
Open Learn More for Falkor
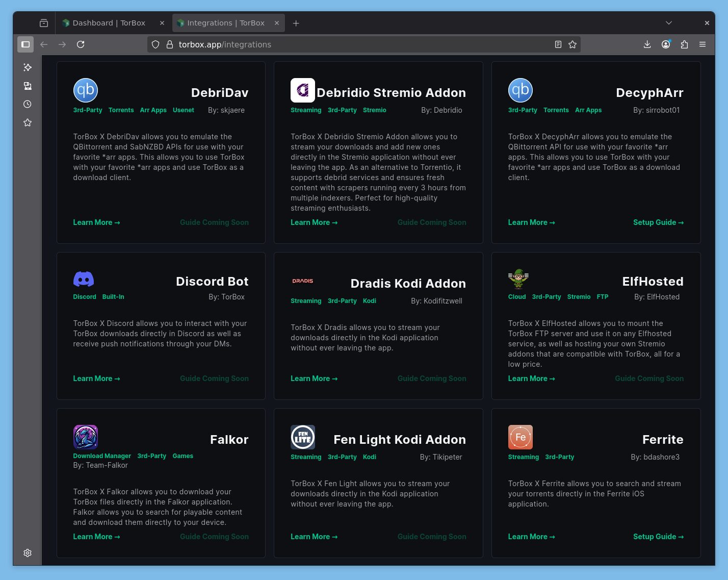(x=97, y=537)
